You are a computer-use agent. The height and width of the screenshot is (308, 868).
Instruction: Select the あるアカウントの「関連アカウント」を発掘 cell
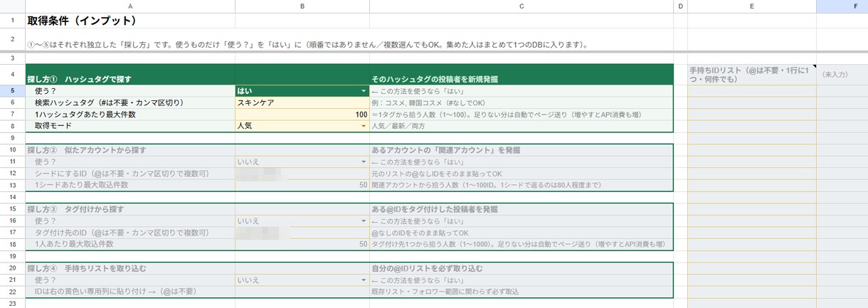[x=522, y=150]
